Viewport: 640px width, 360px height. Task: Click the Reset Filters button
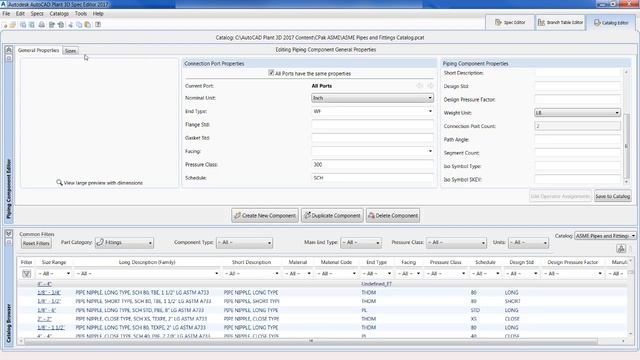click(x=36, y=243)
